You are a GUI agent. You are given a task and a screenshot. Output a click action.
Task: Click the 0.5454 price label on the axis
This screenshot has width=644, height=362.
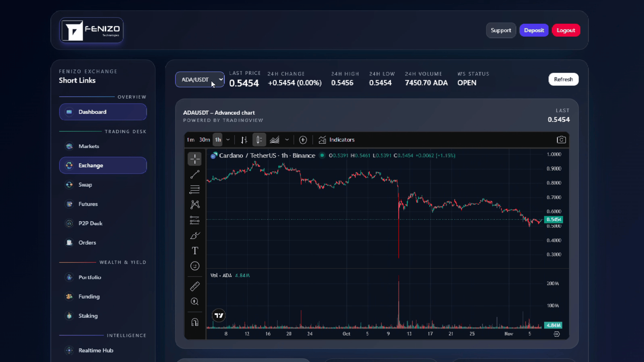click(553, 220)
